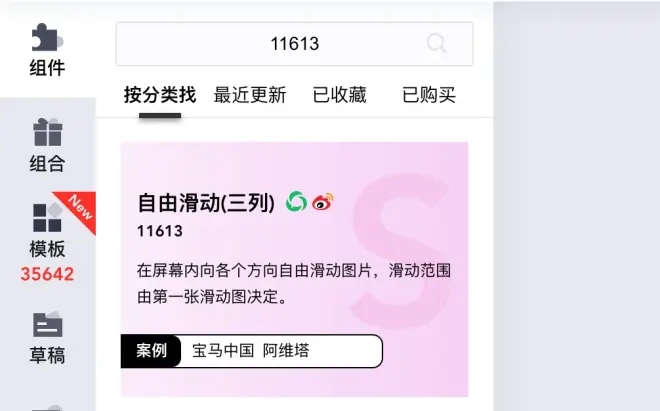Open the 已购买 tab
This screenshot has height=411, width=660.
pos(429,95)
